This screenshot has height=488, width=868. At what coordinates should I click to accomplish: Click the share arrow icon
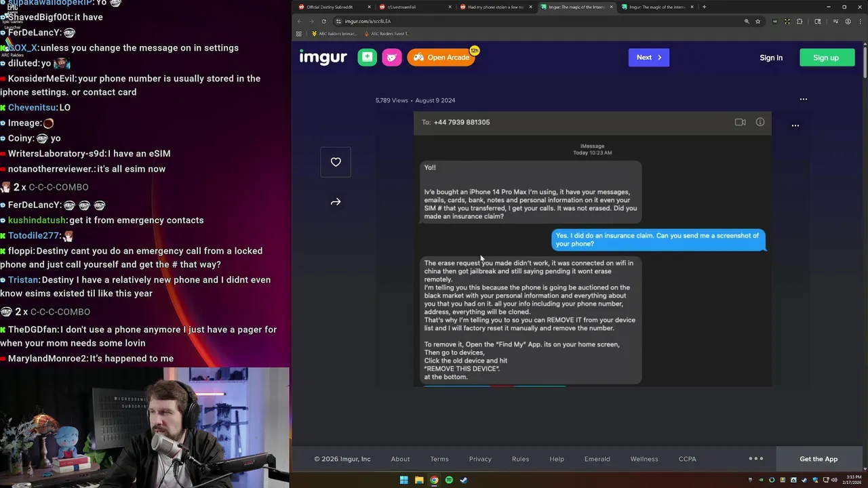coord(336,202)
